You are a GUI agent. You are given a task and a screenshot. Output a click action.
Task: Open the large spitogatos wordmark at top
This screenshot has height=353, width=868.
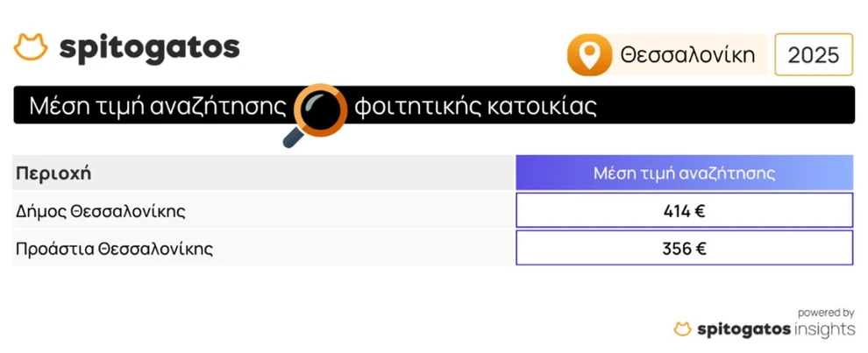coord(149,47)
